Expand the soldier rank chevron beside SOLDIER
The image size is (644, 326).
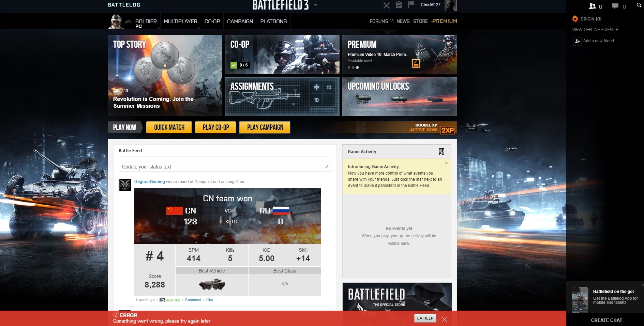click(x=129, y=21)
